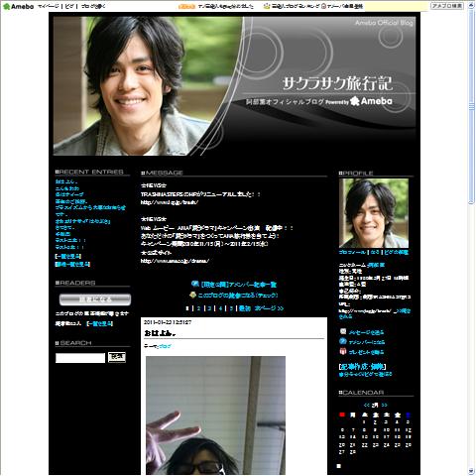Click the blue Ameba member icon
The image size is (476, 476).
pos(343,341)
